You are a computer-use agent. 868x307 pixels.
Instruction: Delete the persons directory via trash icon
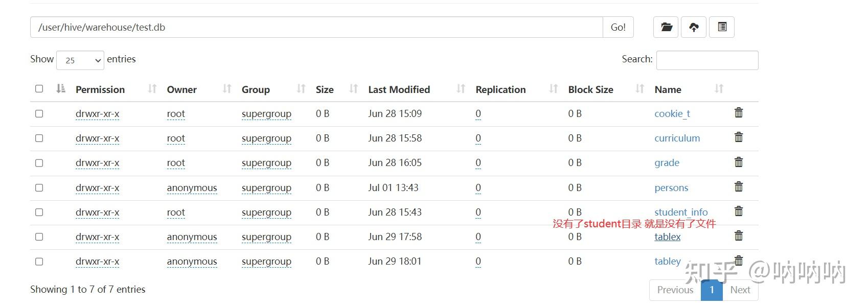click(x=739, y=187)
